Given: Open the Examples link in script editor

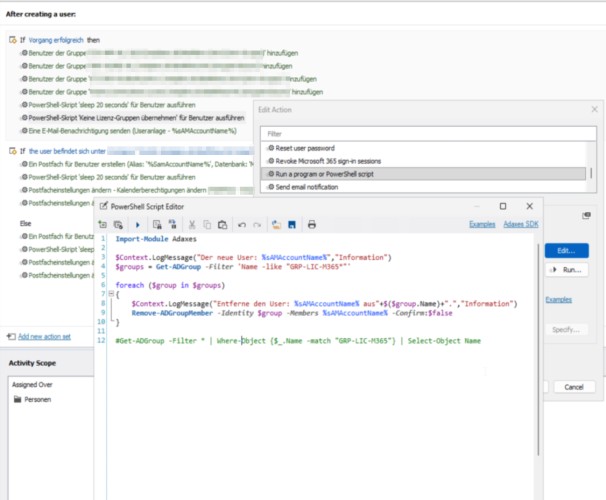Looking at the screenshot, I should tap(482, 224).
